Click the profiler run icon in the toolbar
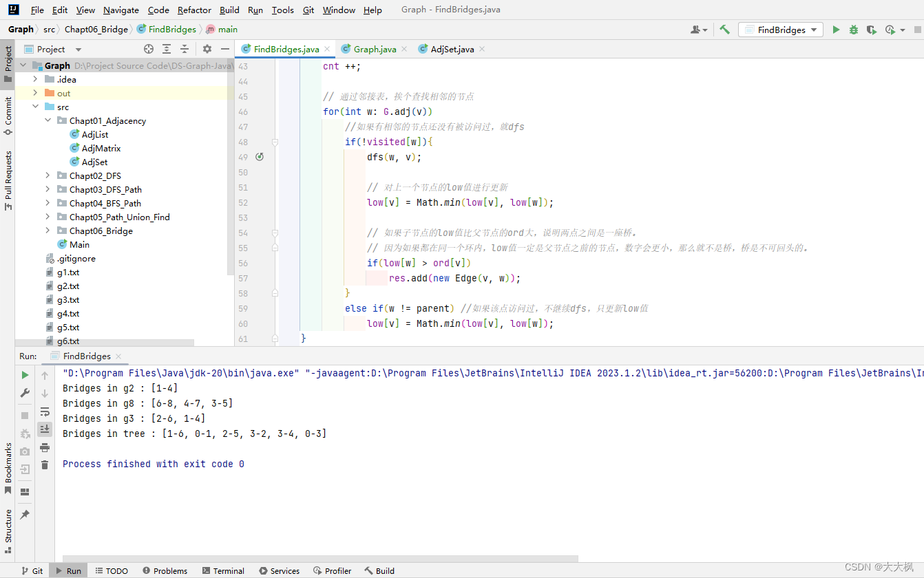 point(890,30)
